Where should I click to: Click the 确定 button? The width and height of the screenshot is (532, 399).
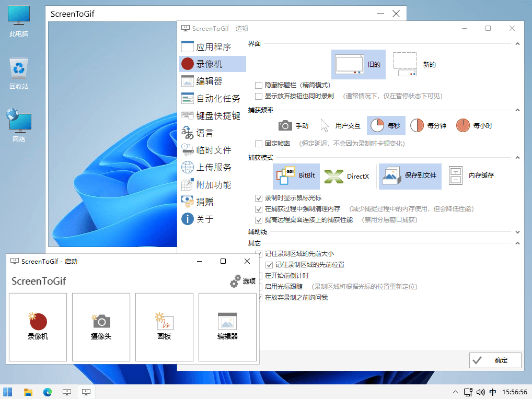click(x=495, y=360)
